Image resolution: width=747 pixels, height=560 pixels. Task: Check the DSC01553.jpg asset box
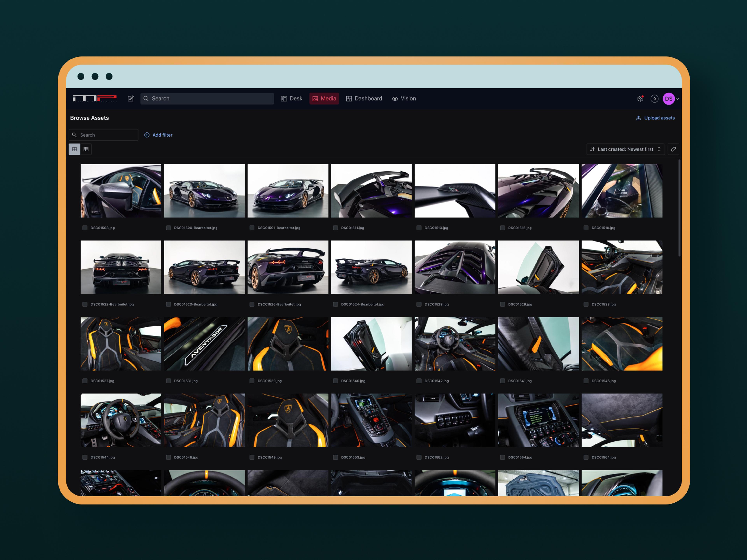(x=335, y=457)
